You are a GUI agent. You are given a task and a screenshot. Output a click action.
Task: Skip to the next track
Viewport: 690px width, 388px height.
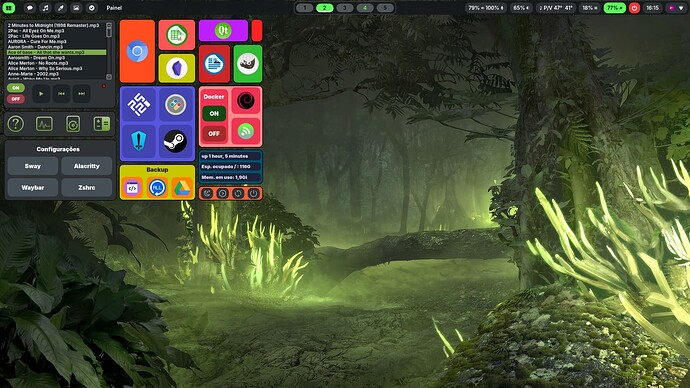pos(81,94)
